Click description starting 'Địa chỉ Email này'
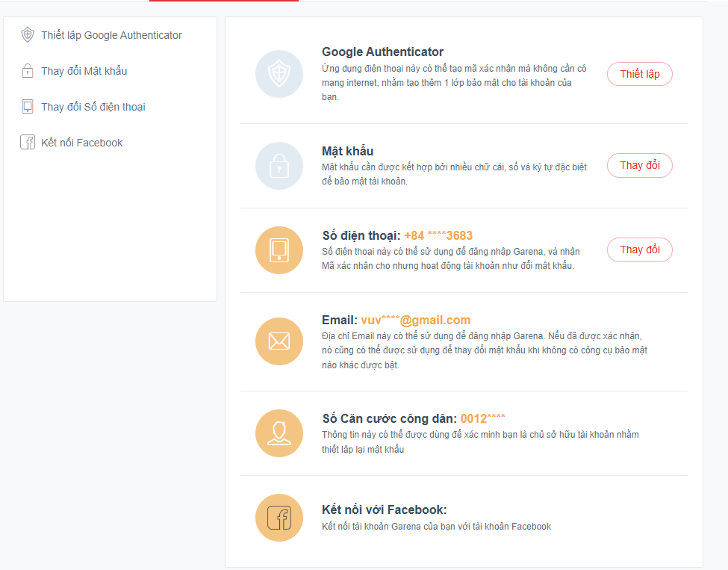This screenshot has width=728, height=570. coord(485,350)
